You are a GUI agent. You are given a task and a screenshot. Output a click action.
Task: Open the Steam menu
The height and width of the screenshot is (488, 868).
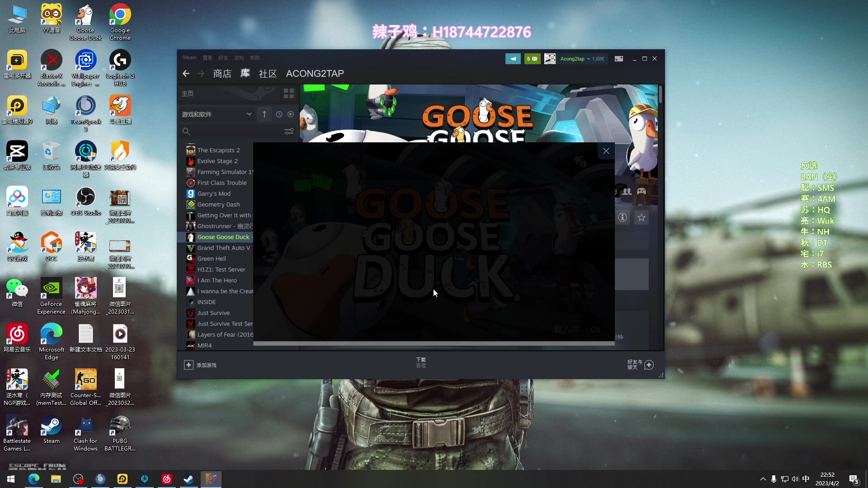[189, 58]
